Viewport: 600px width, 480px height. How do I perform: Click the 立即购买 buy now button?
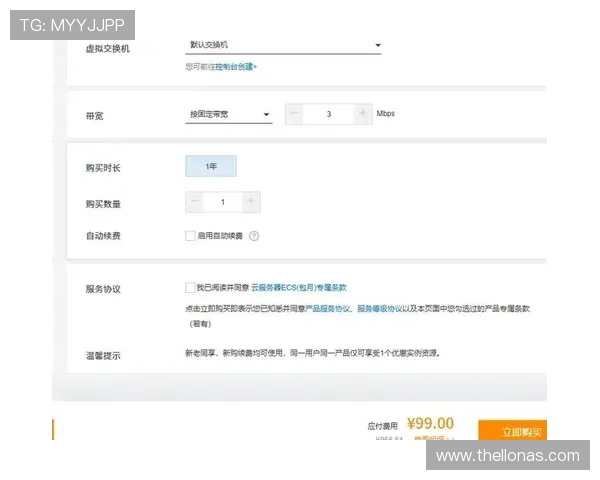point(512,431)
